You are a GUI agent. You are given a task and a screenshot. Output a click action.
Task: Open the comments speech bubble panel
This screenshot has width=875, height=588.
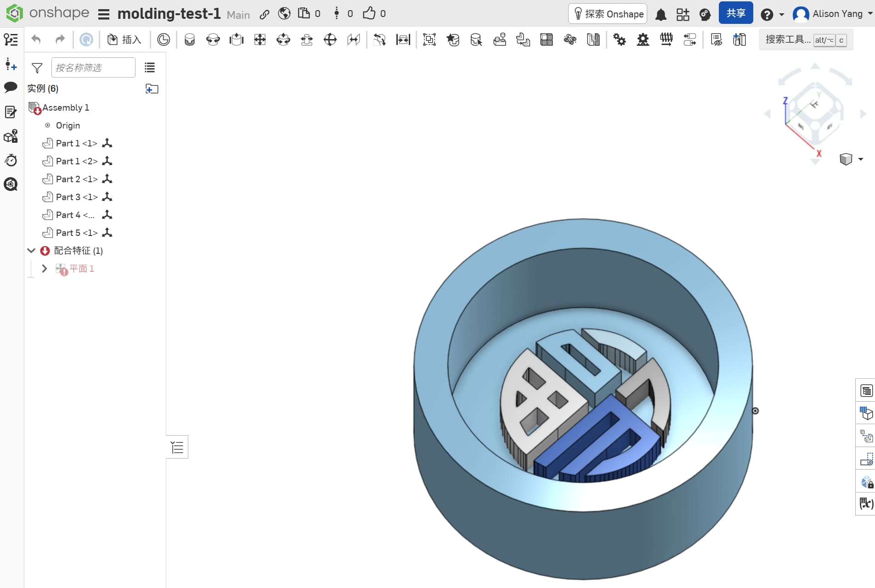(x=11, y=87)
